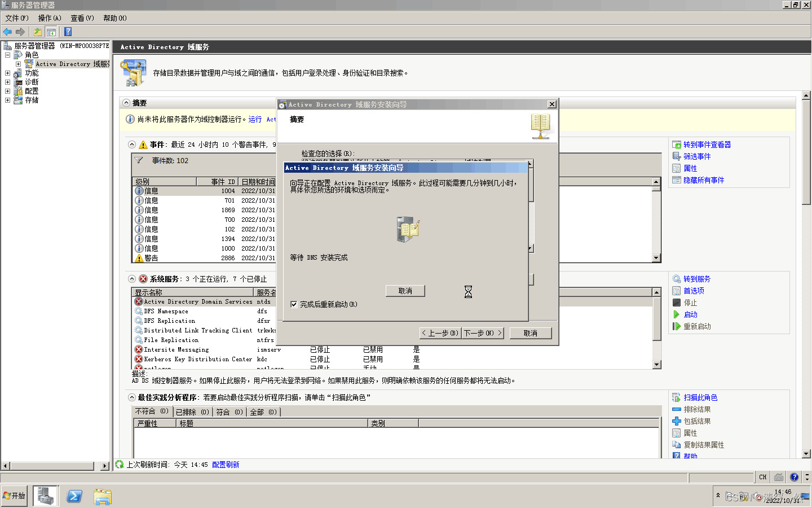Expand Active Directory 域服务 tree node
The image size is (812, 508).
click(x=18, y=64)
